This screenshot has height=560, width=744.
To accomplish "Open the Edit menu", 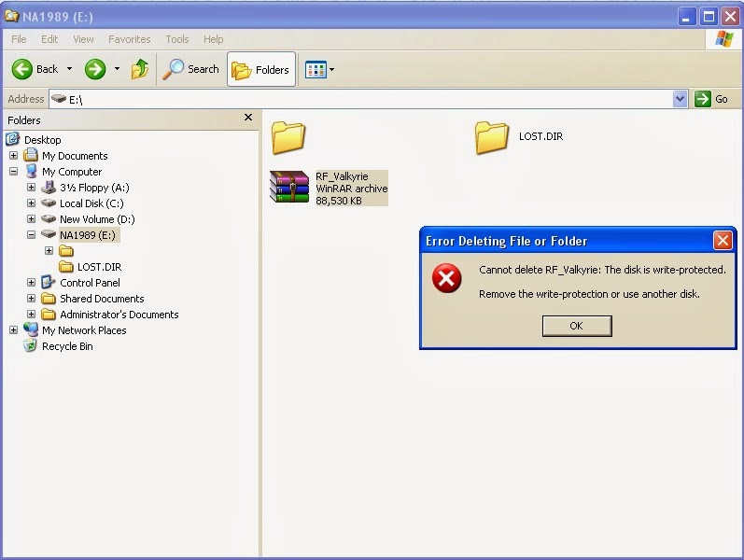I will (x=49, y=39).
